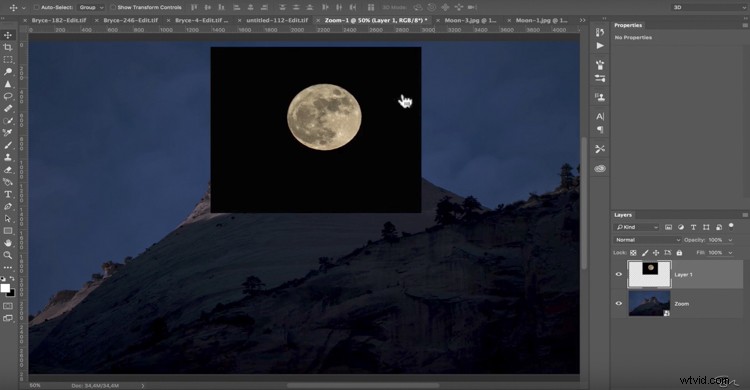The height and width of the screenshot is (390, 750).
Task: Select the Clone Stamp tool
Action: point(8,157)
